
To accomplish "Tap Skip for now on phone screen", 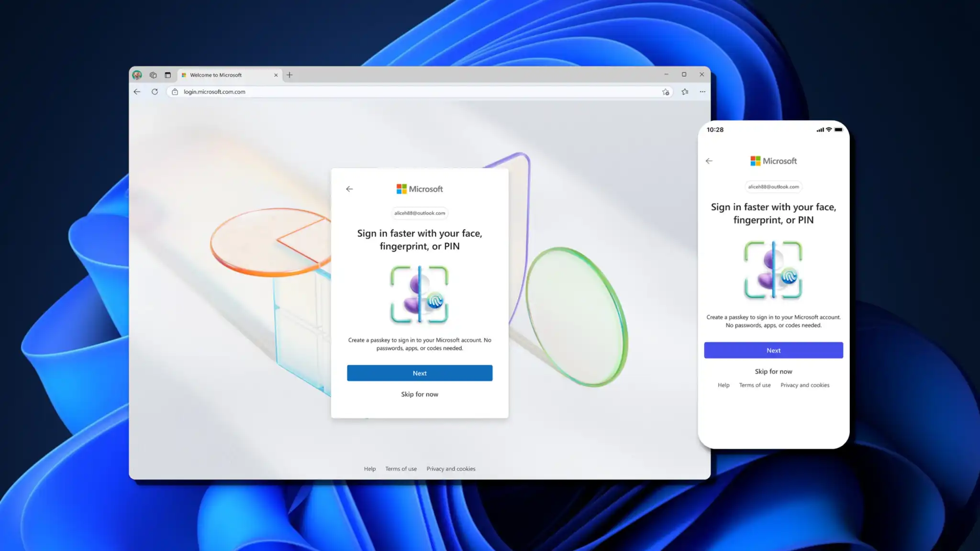I will [x=774, y=372].
